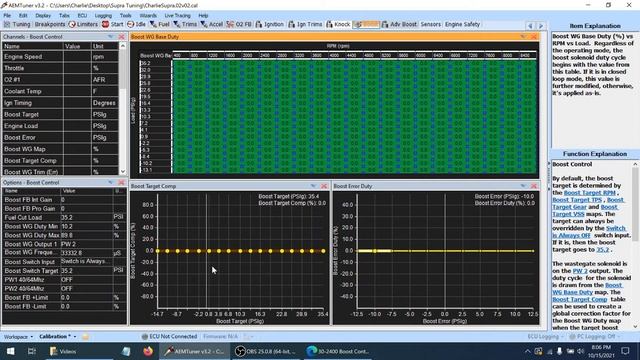Open the Display menu
Image resolution: width=640 pixels, height=360 pixels.
(43, 16)
